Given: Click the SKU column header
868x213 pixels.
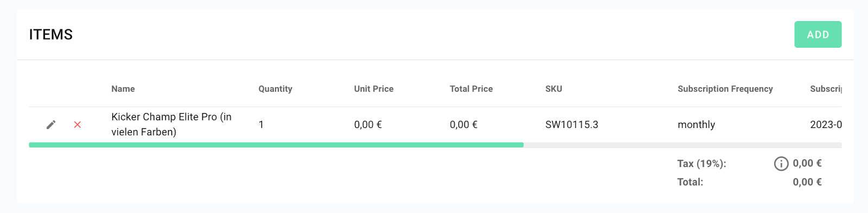Looking at the screenshot, I should [554, 89].
